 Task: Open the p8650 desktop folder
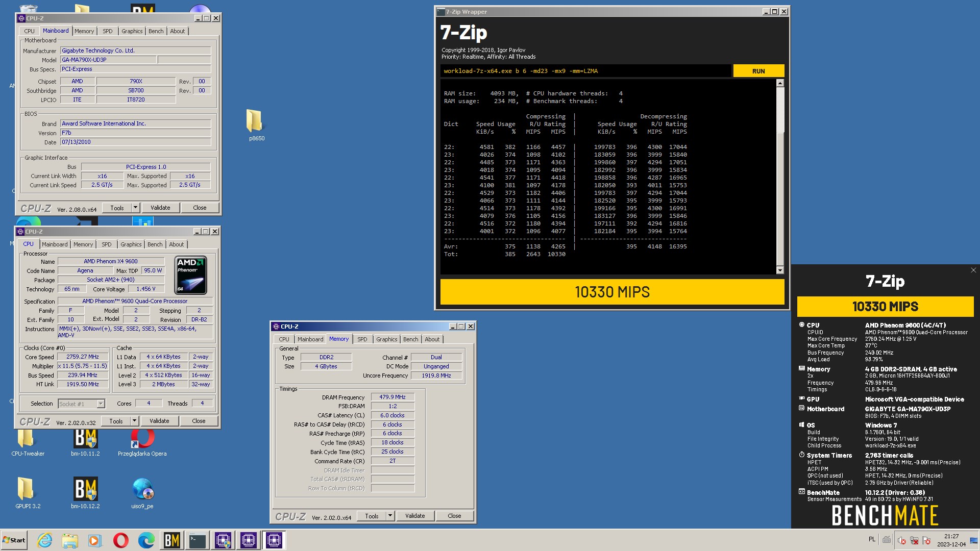(256, 125)
